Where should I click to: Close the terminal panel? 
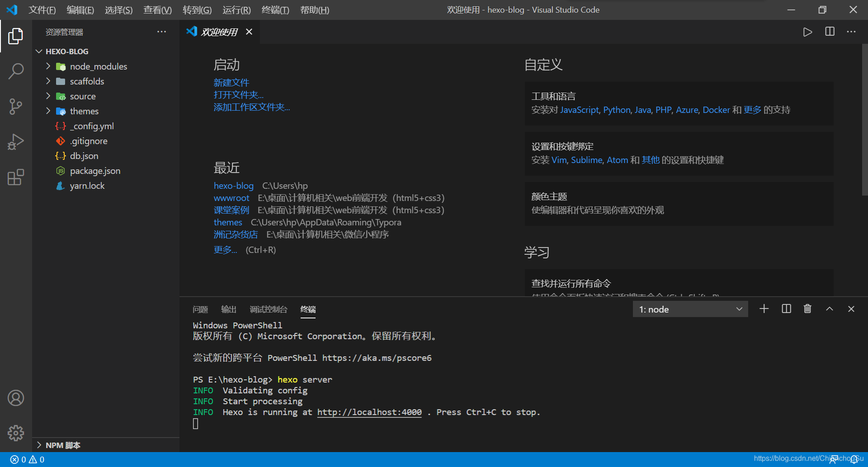(851, 309)
